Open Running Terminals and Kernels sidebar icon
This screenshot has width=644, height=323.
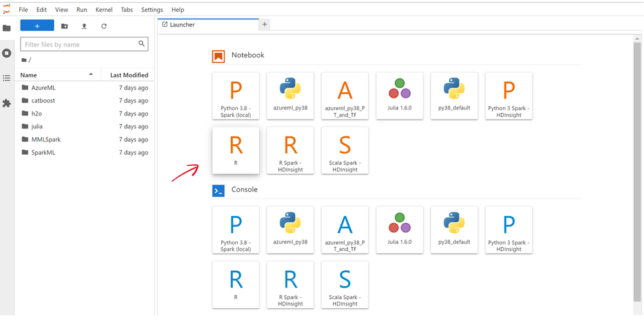(x=6, y=53)
